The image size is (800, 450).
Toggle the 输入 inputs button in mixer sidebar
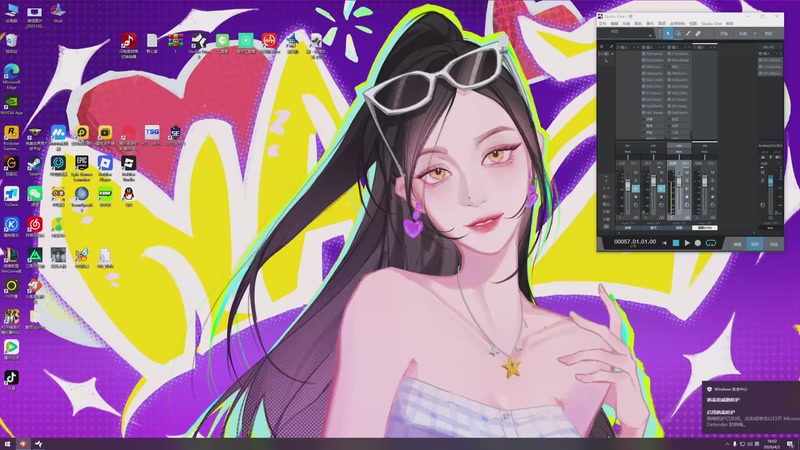tap(606, 196)
